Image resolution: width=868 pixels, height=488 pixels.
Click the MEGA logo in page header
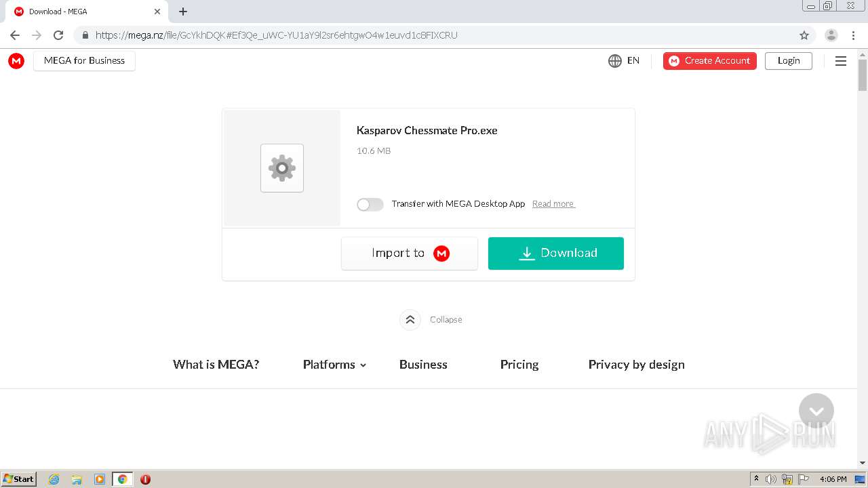(16, 61)
